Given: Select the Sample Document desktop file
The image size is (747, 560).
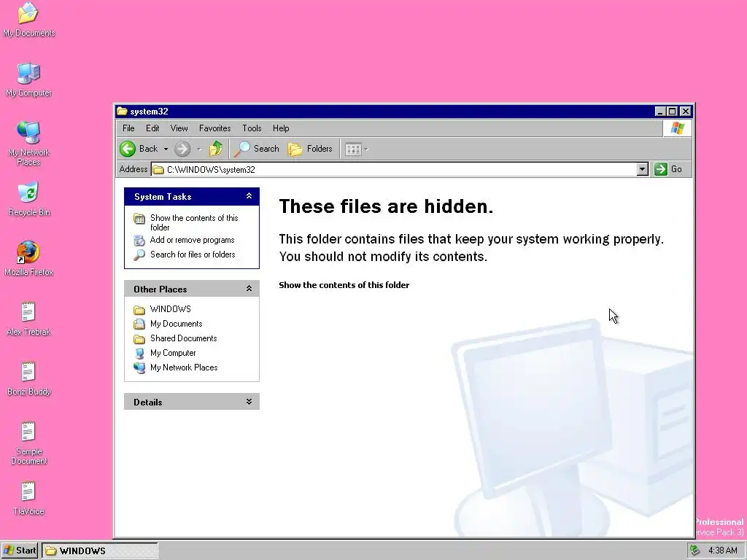Looking at the screenshot, I should point(28,443).
